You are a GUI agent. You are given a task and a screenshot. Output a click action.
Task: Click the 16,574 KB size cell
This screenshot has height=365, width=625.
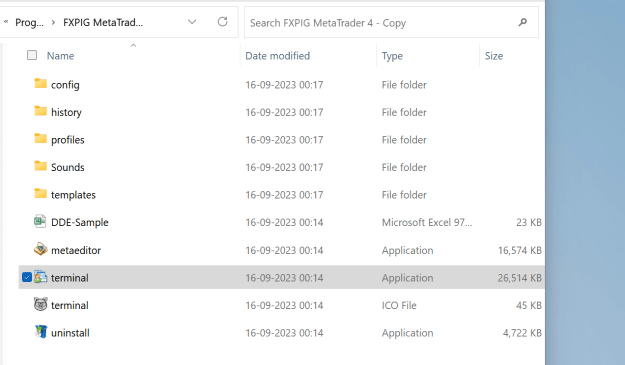pos(520,250)
